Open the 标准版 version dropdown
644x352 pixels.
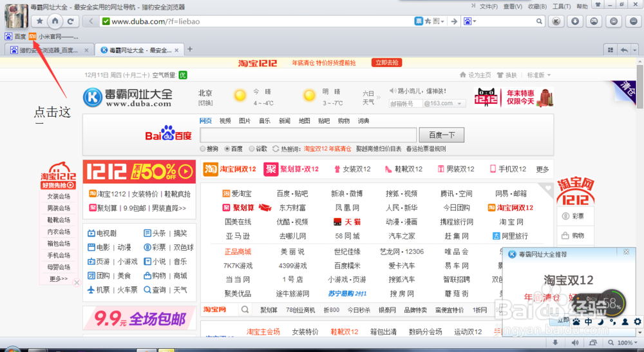pyautogui.click(x=538, y=75)
